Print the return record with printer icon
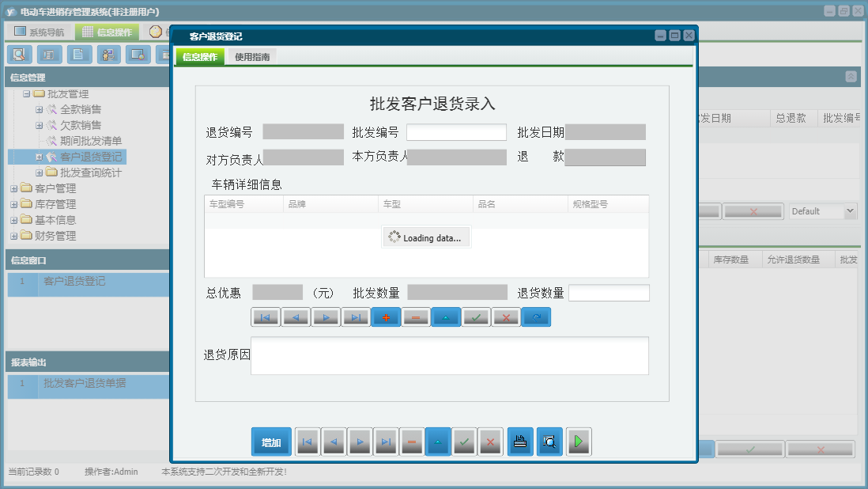The width and height of the screenshot is (868, 489). (520, 442)
